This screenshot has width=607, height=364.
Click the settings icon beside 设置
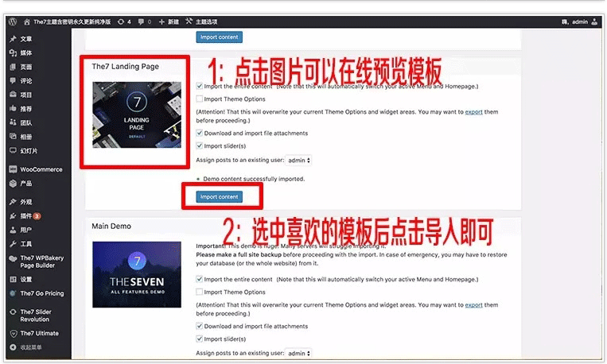14,279
